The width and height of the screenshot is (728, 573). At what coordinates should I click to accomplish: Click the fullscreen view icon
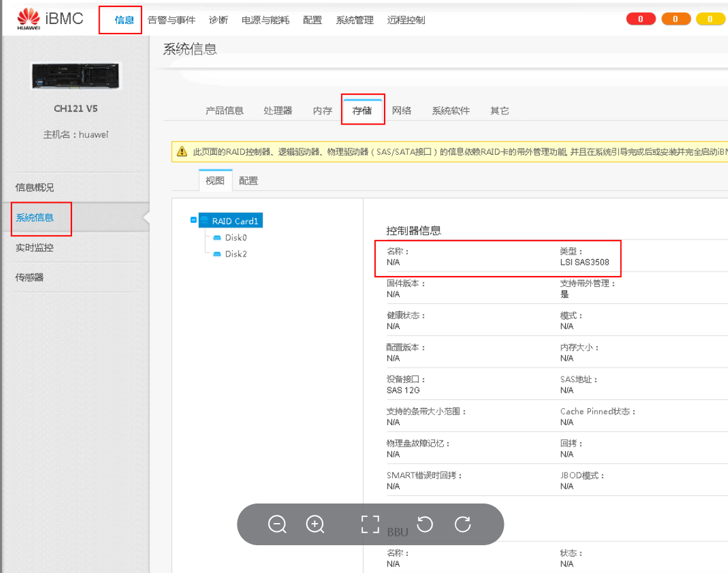370,524
